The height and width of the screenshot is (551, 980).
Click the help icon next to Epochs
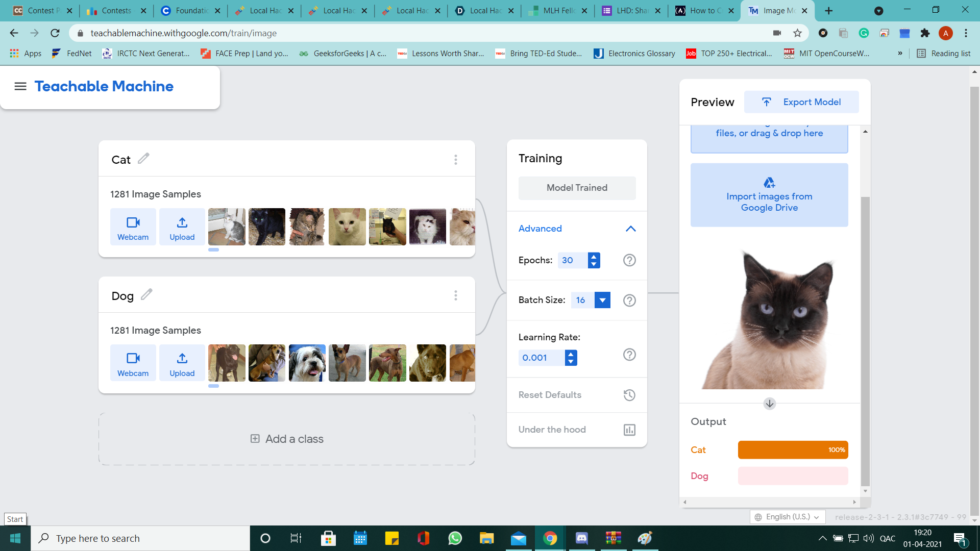629,260
